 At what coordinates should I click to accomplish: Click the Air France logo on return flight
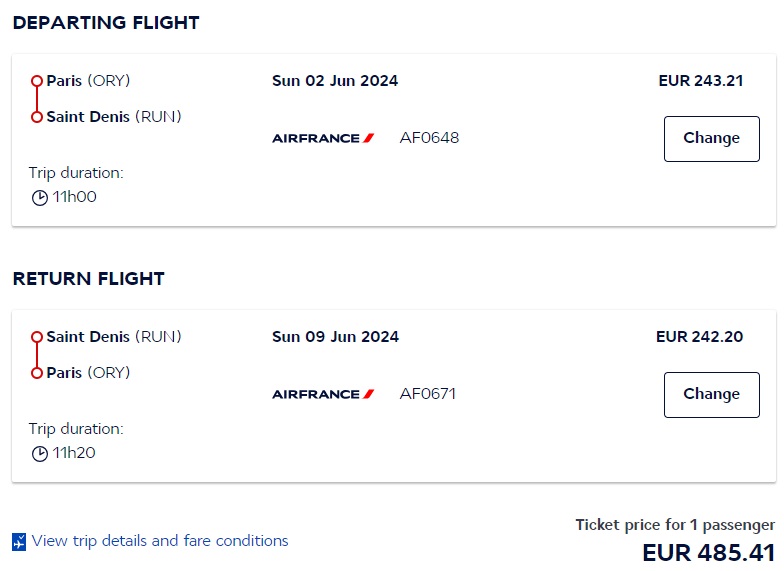point(323,394)
